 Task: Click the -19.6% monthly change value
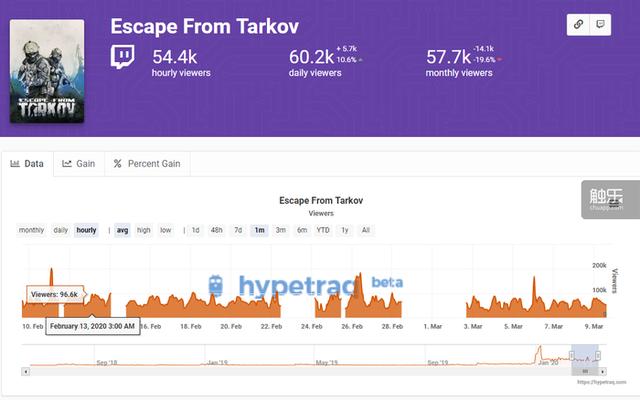(x=484, y=60)
